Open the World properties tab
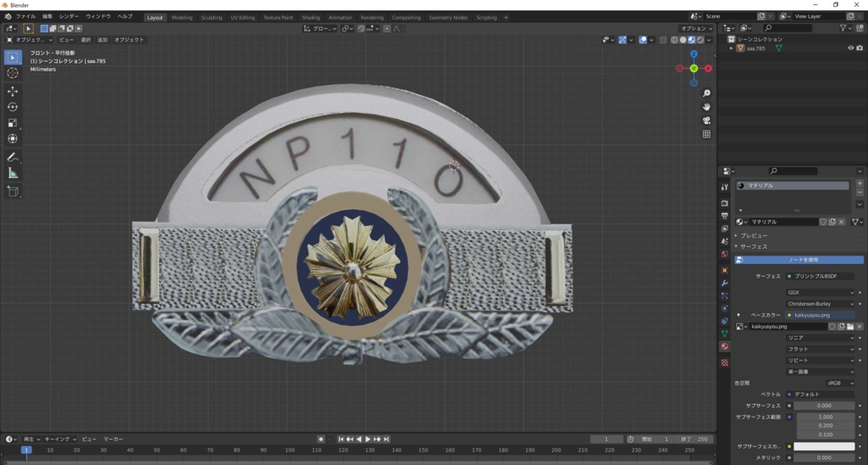Image resolution: width=868 pixels, height=465 pixels. pos(725,254)
